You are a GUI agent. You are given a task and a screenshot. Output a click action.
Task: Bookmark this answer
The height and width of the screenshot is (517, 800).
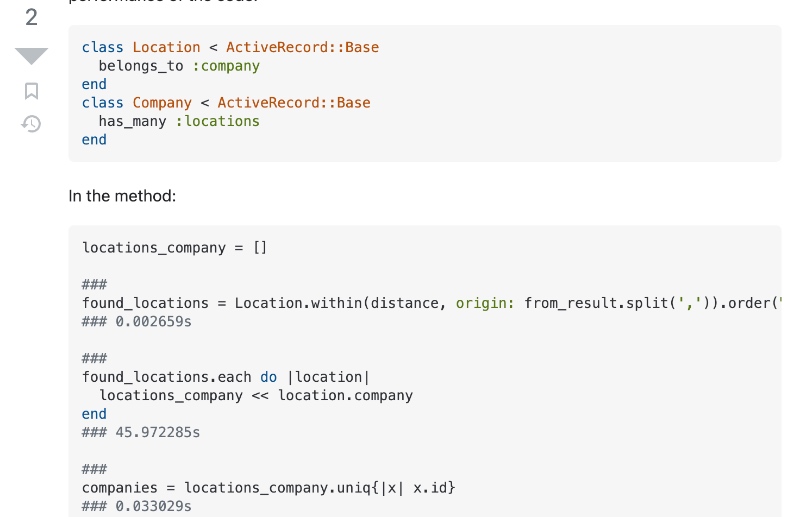tap(31, 91)
